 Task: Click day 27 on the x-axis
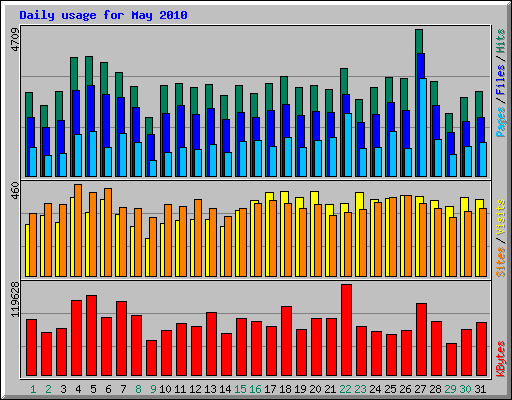pos(420,389)
